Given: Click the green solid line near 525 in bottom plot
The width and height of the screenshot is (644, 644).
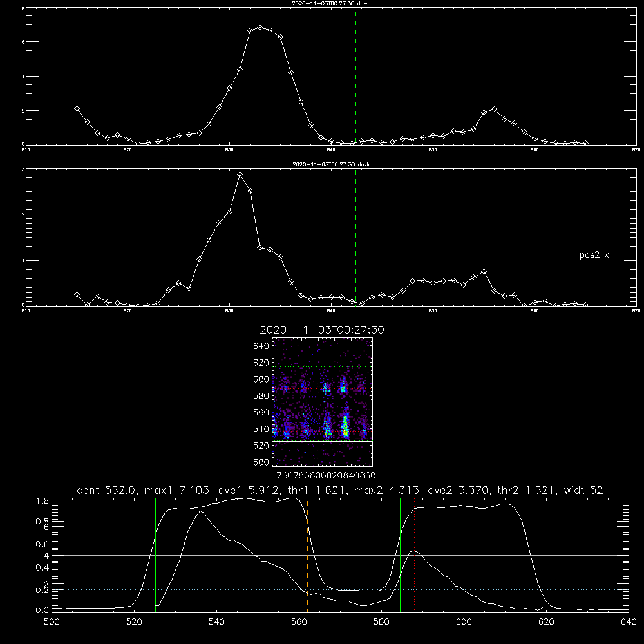Looking at the screenshot, I should coord(155,555).
